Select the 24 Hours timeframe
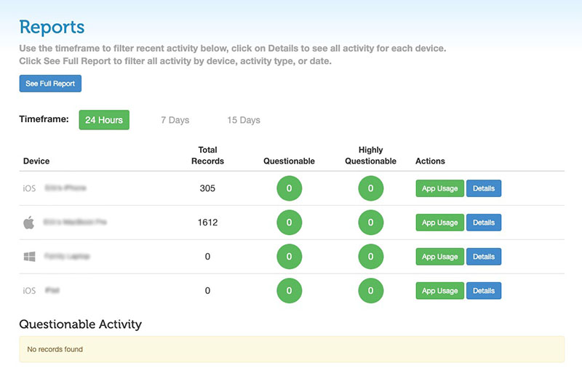 (104, 120)
